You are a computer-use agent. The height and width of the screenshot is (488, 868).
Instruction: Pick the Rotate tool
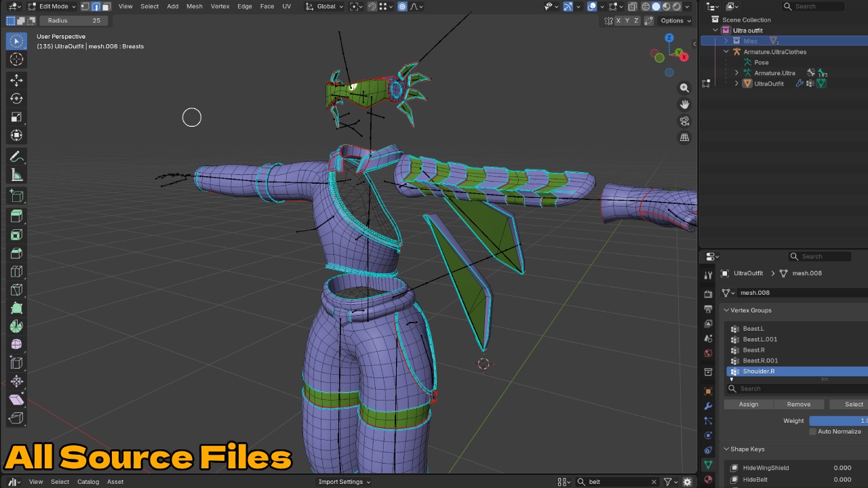pyautogui.click(x=16, y=99)
